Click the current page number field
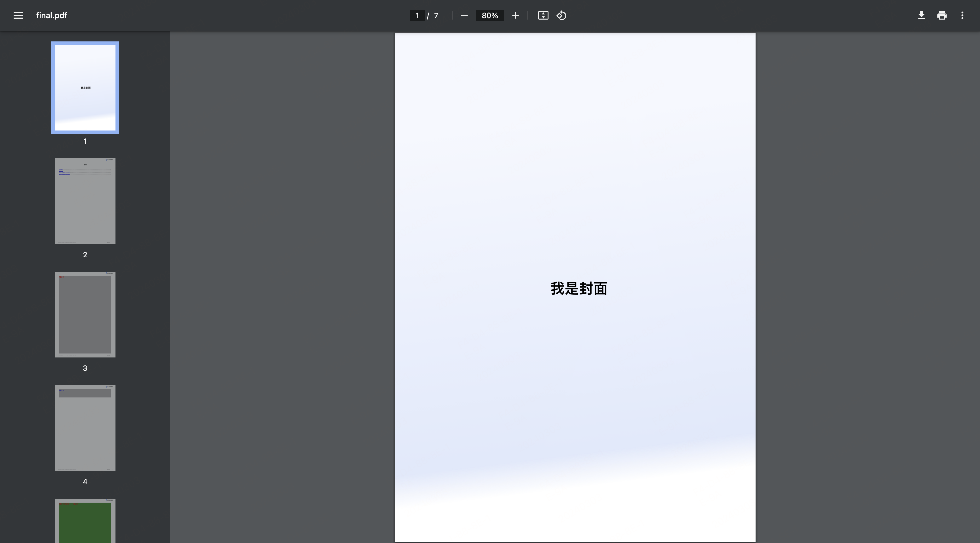The image size is (980, 543). tap(417, 16)
